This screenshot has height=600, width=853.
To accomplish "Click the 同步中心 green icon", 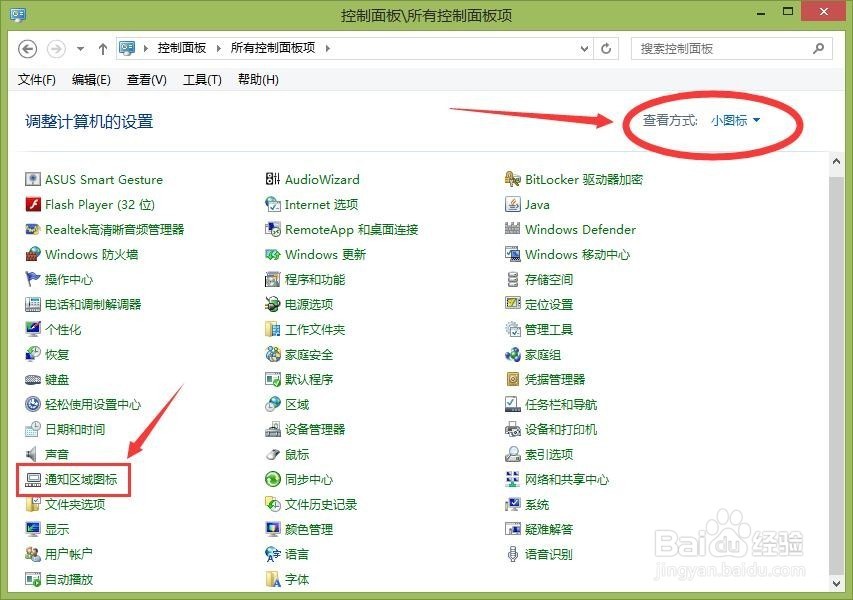I will (x=273, y=479).
